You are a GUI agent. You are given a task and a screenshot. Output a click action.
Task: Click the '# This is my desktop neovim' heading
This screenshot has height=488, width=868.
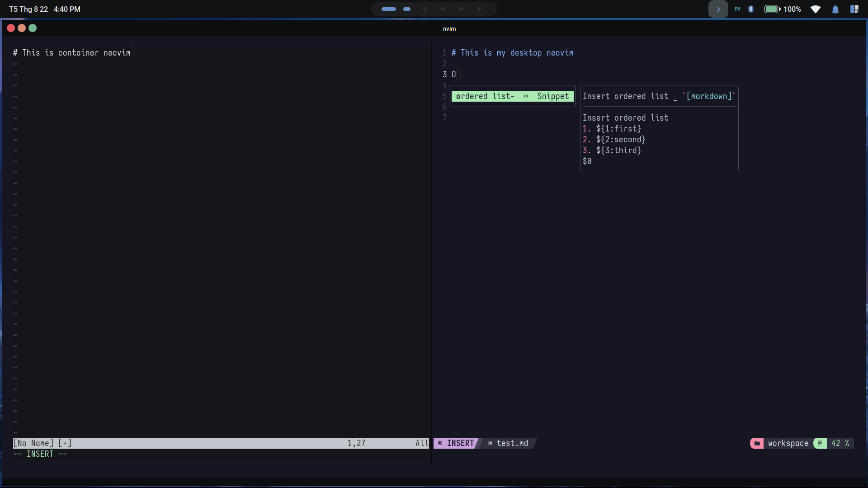pos(513,53)
